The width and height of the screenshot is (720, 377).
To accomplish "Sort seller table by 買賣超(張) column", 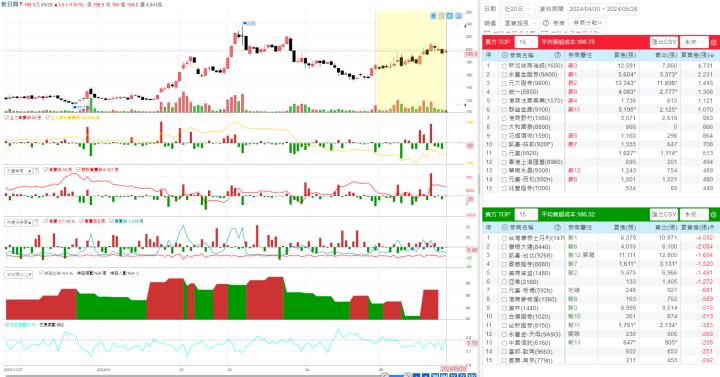I will click(x=697, y=227).
